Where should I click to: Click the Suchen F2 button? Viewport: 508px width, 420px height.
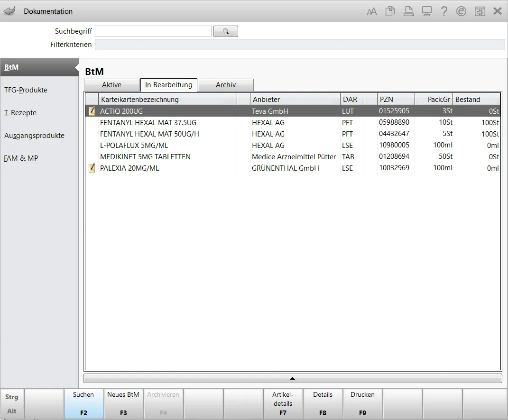coord(83,403)
